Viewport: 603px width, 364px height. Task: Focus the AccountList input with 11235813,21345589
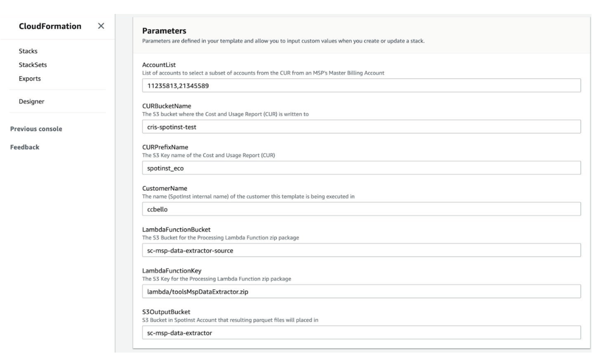(361, 86)
